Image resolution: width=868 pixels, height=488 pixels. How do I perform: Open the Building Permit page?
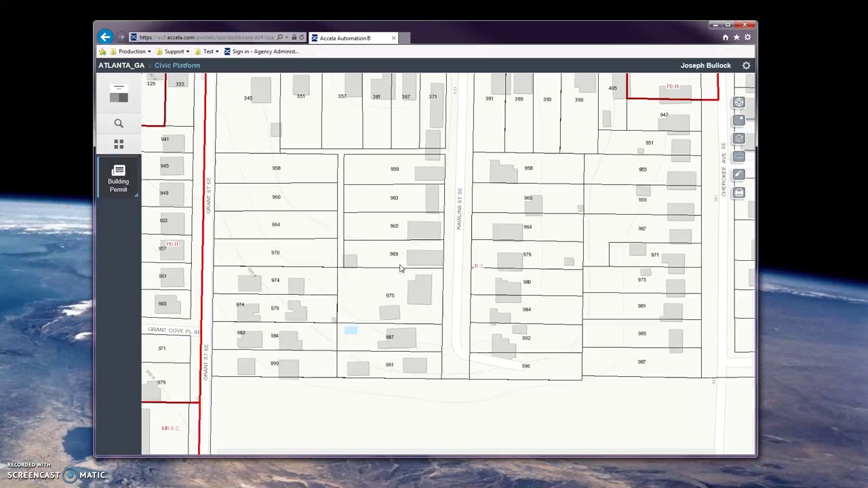click(118, 178)
